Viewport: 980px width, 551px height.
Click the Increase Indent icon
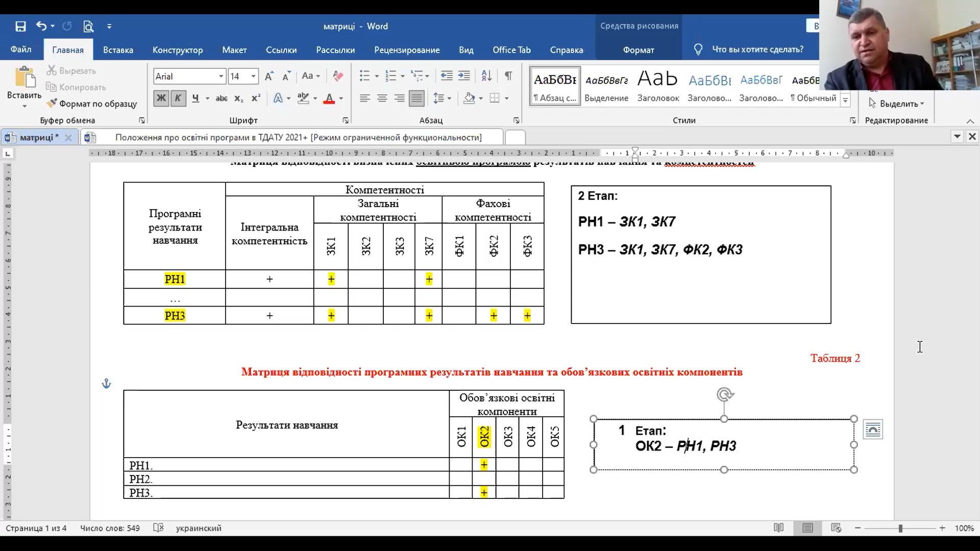point(464,76)
